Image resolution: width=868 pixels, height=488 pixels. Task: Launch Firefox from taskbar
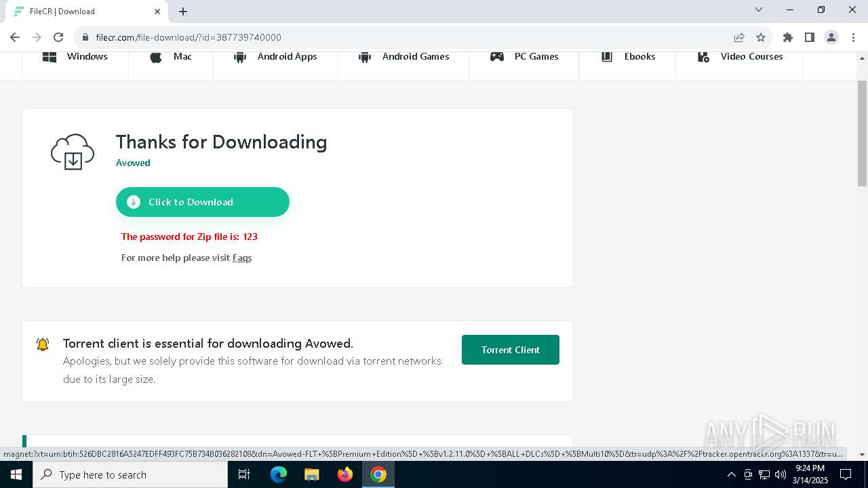click(345, 474)
